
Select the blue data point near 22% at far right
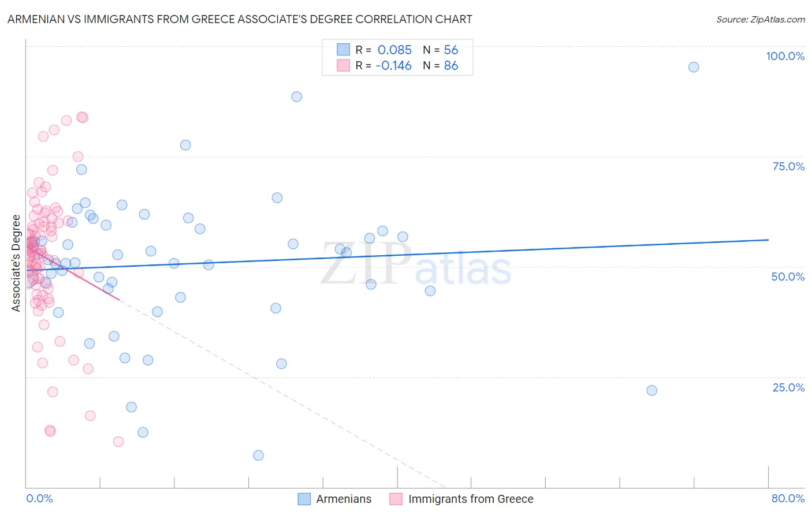[651, 390]
